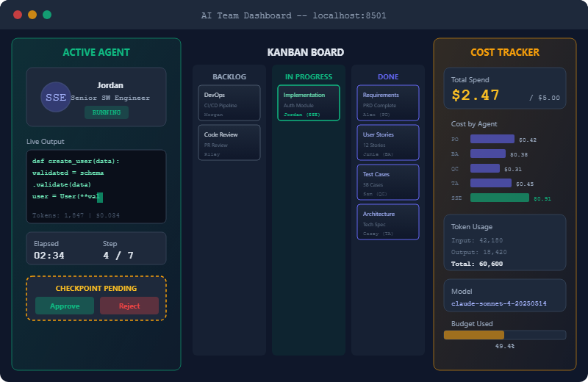Click the 'Input: 42,180' token line

point(477,241)
